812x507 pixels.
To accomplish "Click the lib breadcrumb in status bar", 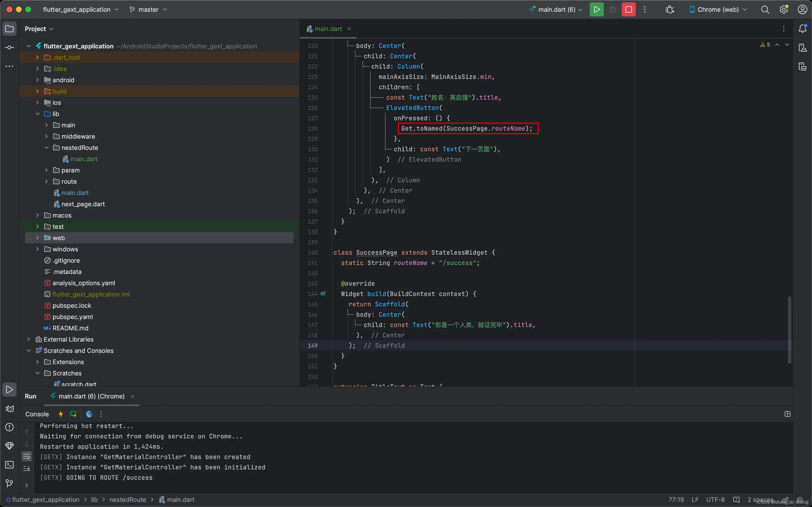I will pos(94,500).
